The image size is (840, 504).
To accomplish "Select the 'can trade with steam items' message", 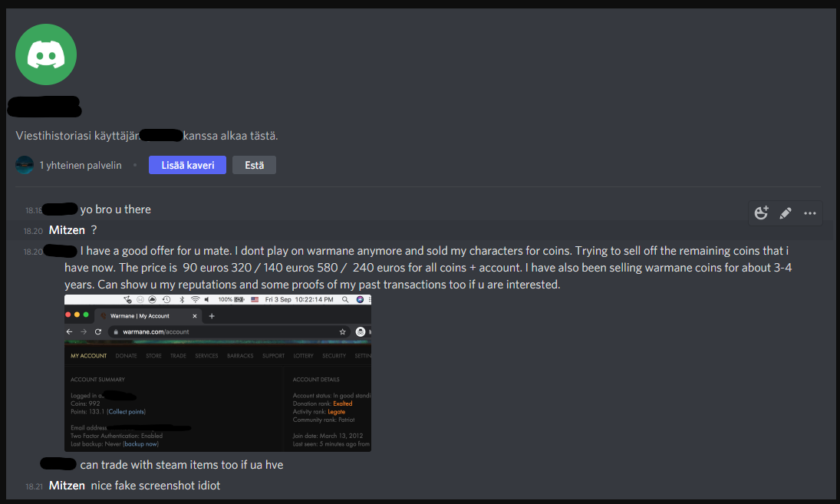I will click(x=182, y=465).
